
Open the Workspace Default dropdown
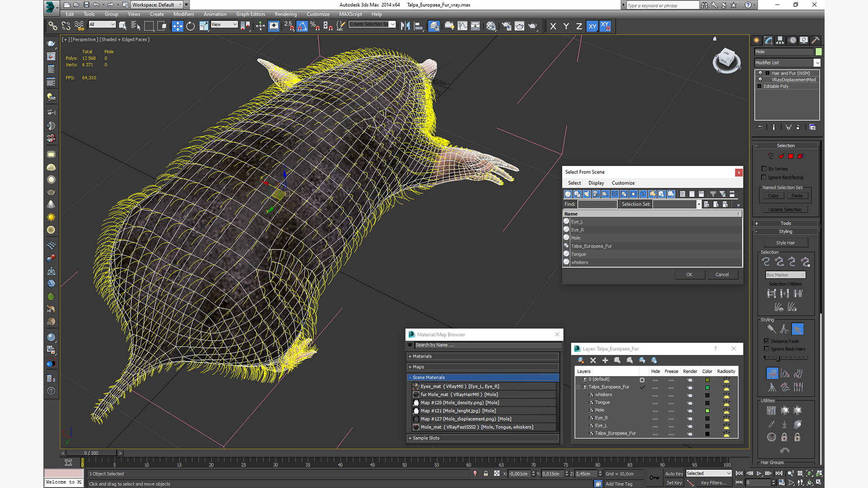tap(158, 5)
